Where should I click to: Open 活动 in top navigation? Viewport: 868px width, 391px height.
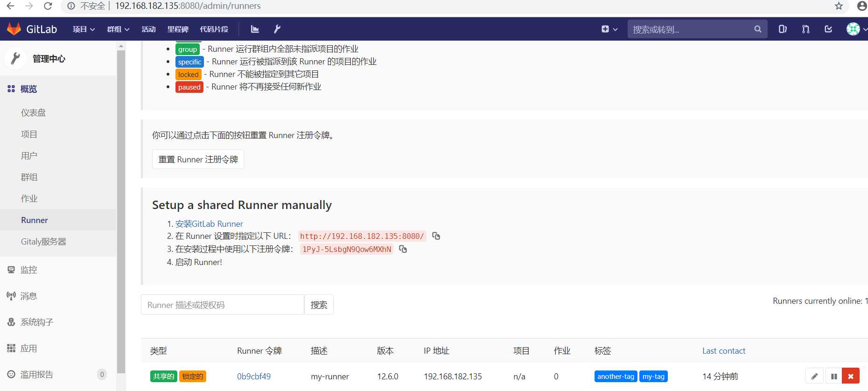[x=148, y=29]
